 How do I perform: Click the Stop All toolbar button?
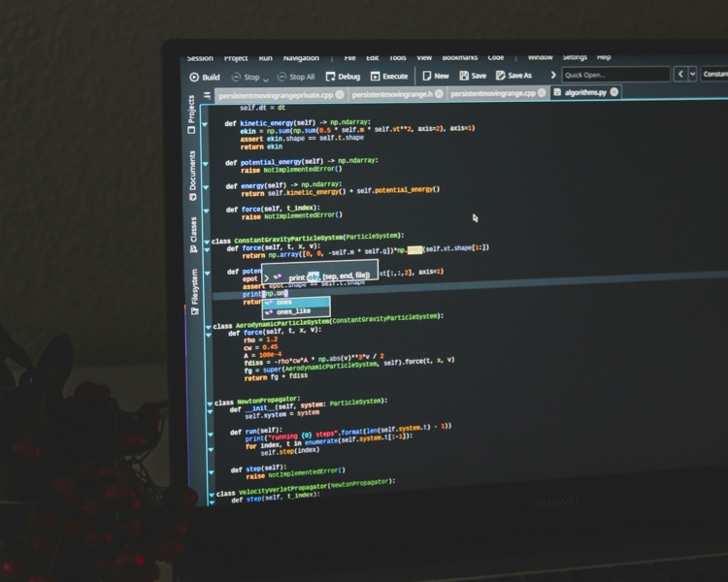[296, 77]
